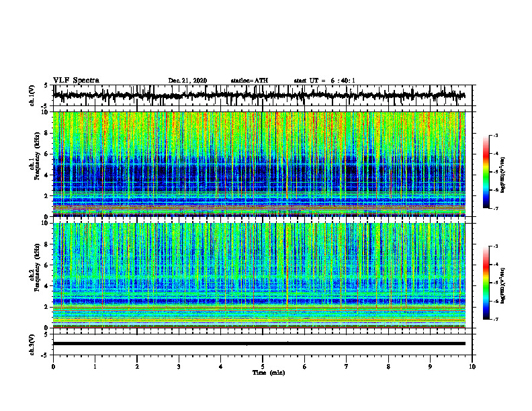Click time-axis tick label "6"
This screenshot has height=411, width=532.
pyautogui.click(x=305, y=367)
